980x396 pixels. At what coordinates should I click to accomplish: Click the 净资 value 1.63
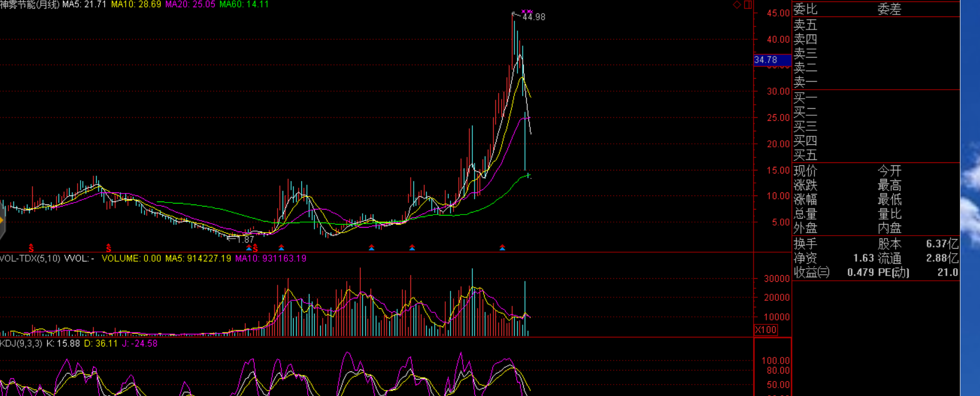click(863, 258)
